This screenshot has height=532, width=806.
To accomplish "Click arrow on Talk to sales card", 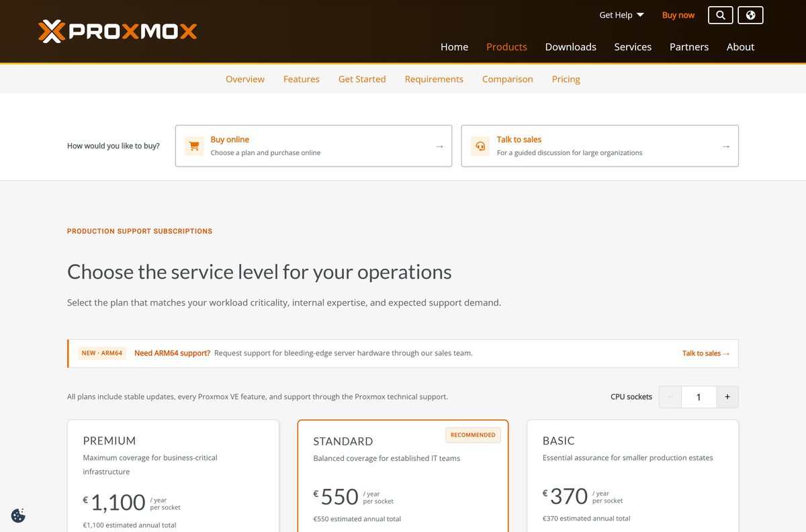I will point(725,146).
